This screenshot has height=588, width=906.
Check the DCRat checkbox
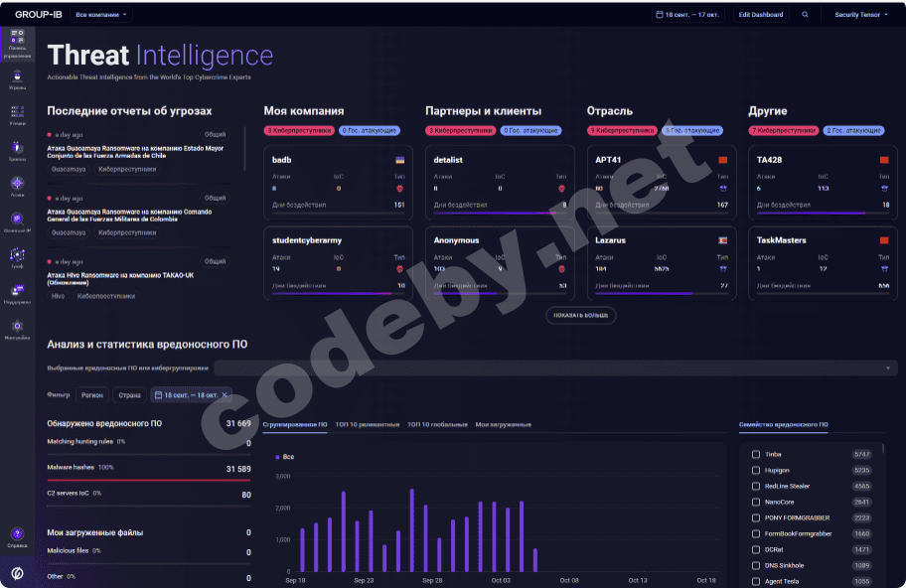[x=756, y=550]
